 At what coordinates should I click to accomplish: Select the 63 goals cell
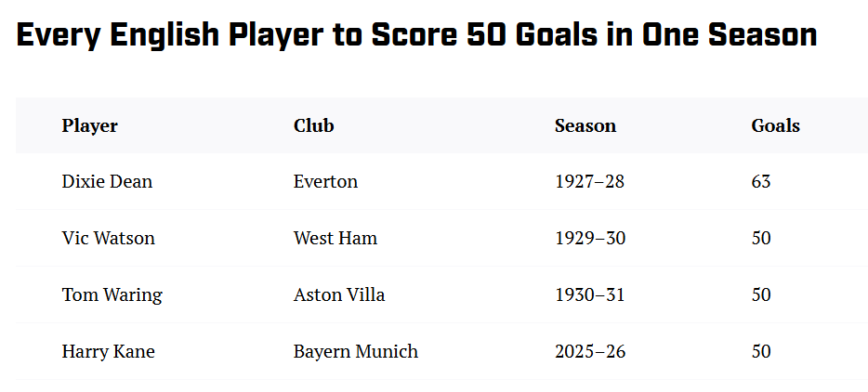tap(761, 182)
